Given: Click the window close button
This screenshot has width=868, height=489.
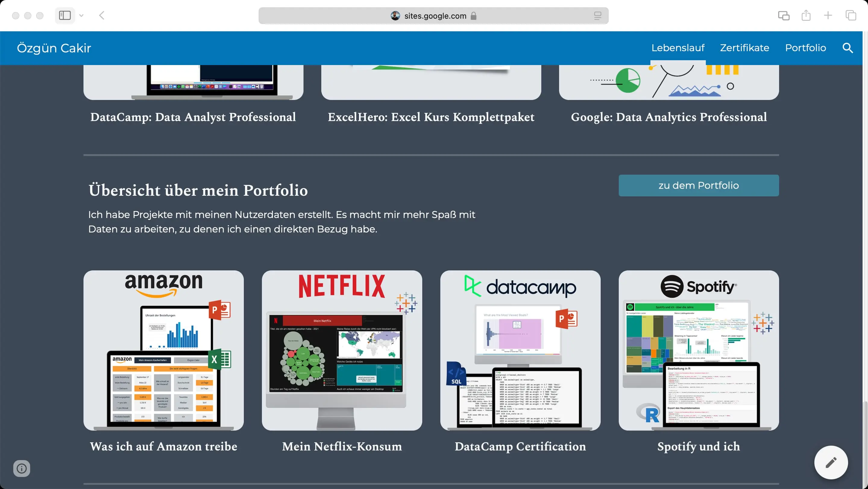Looking at the screenshot, I should click(15, 15).
